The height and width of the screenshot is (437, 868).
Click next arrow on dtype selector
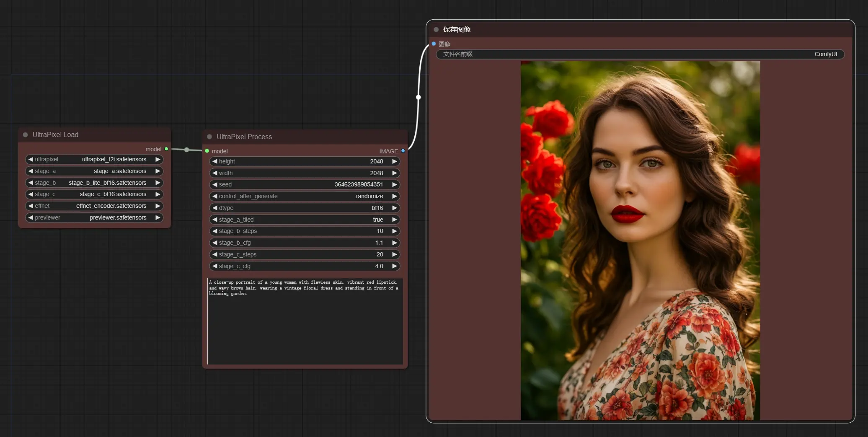click(395, 208)
